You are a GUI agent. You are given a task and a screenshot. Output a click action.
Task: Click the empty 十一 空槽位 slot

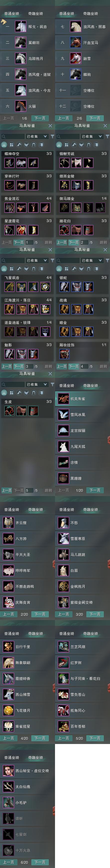coord(82,90)
